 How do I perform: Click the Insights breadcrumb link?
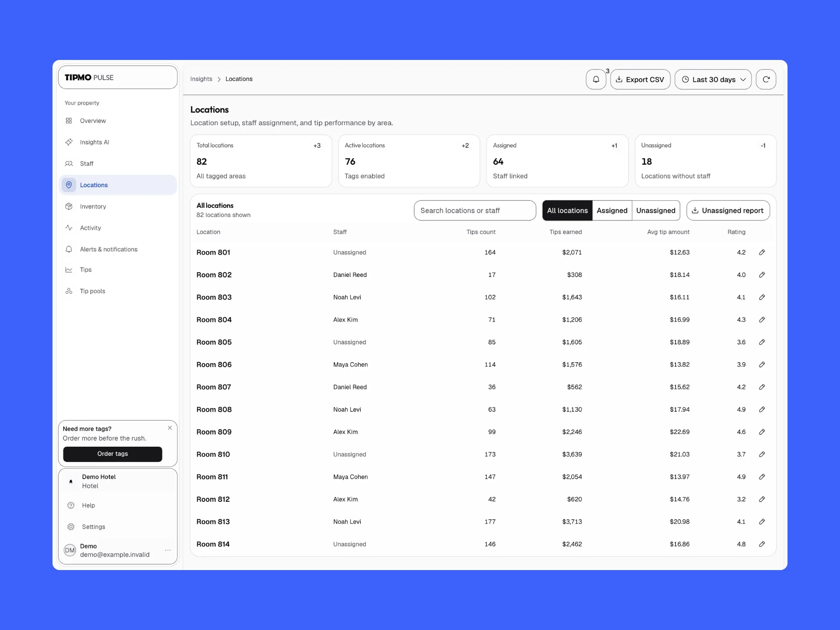pos(201,79)
